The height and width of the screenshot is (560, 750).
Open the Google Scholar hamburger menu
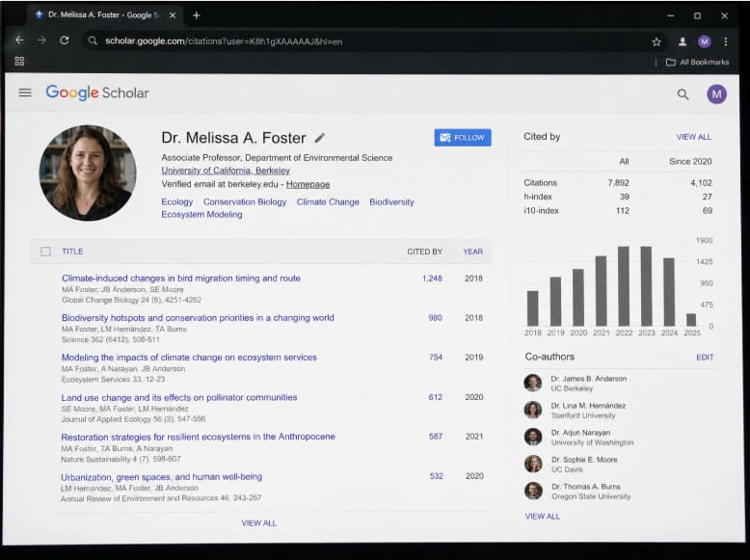coord(25,93)
